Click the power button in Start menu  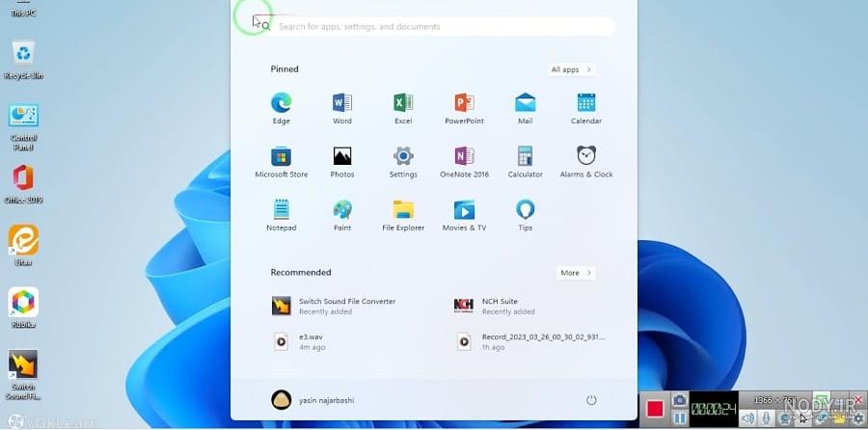pos(591,400)
